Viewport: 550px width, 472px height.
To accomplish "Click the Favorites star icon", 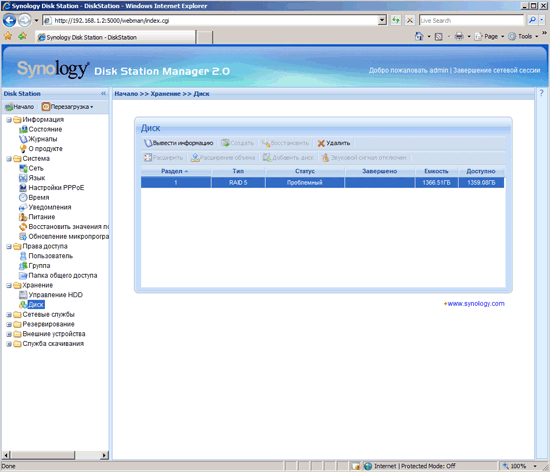I will [8, 36].
